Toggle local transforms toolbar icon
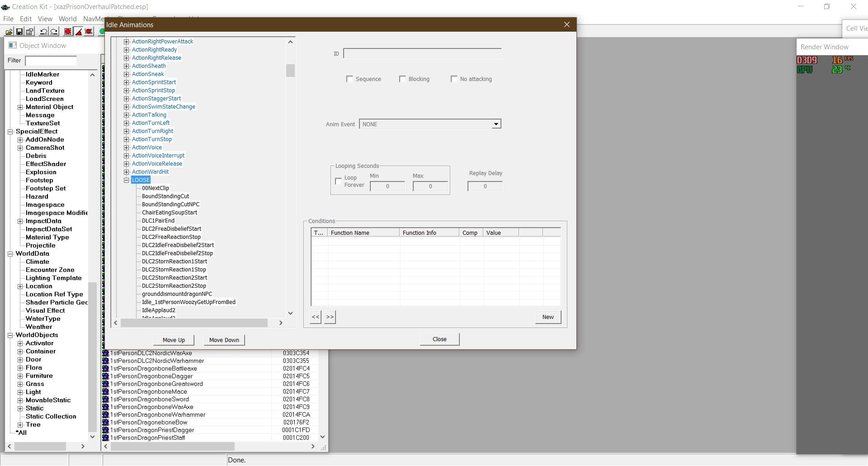 tap(89, 32)
